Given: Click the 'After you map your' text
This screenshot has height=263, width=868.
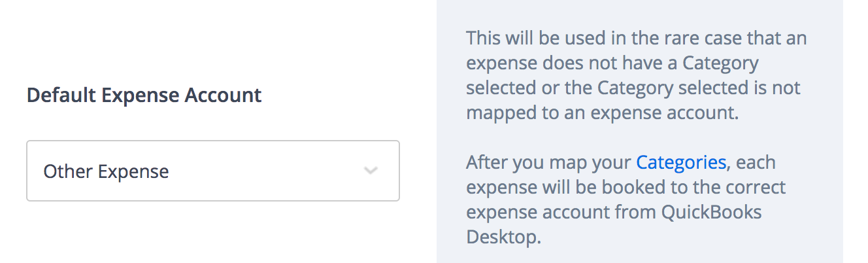Looking at the screenshot, I should (x=549, y=162).
